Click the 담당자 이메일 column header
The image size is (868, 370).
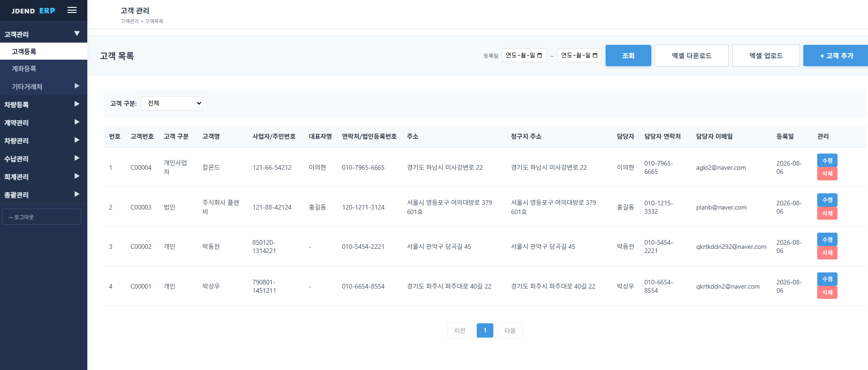coord(714,136)
